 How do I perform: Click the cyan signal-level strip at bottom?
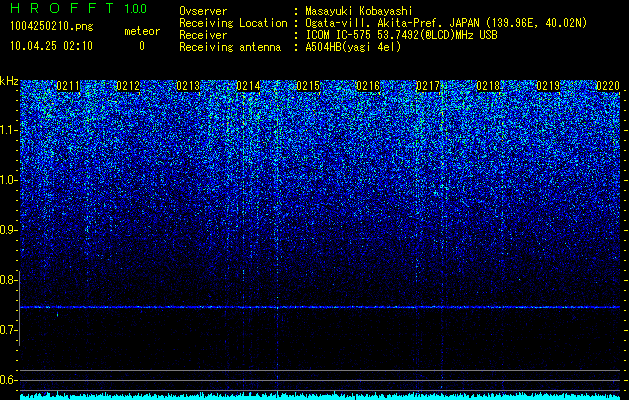coord(320,396)
